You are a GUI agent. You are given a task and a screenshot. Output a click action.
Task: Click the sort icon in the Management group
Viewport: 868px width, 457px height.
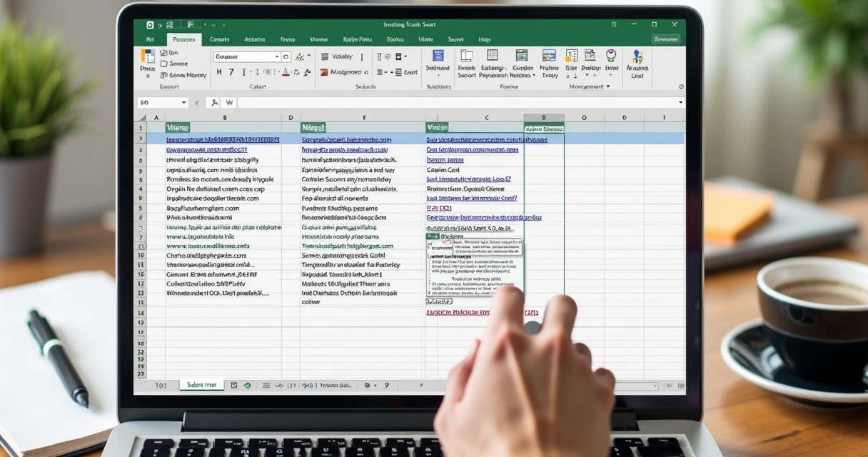coord(571,56)
